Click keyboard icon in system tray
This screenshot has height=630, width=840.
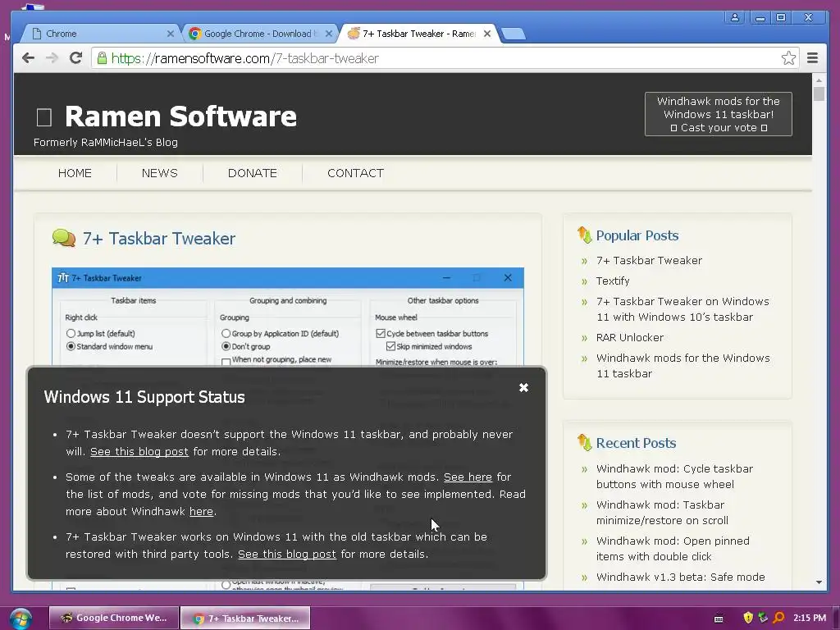tap(719, 619)
